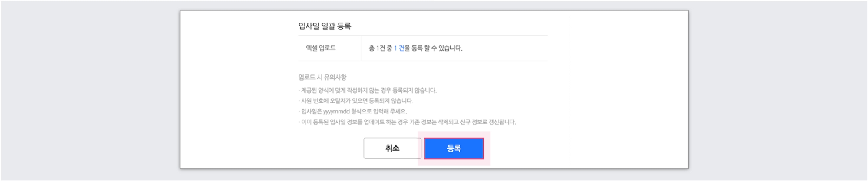Viewport: 868px width, 181px height.
Task: Click "등록되지 않습니다" in the first note
Action: tap(414, 90)
